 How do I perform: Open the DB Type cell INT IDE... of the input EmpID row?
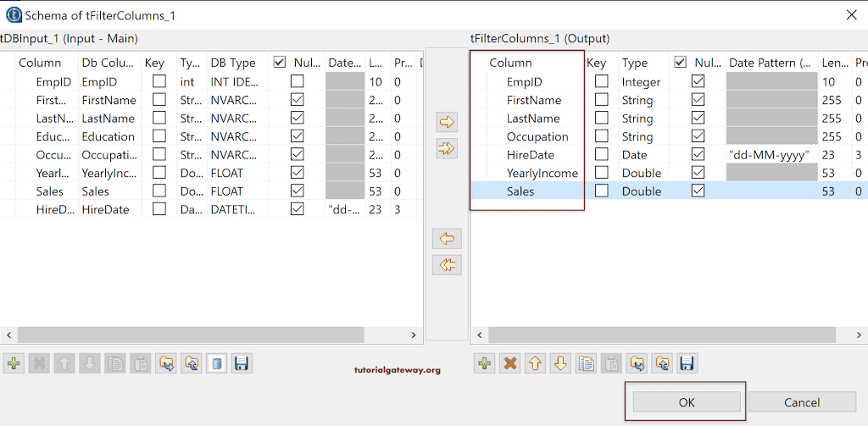tap(238, 82)
